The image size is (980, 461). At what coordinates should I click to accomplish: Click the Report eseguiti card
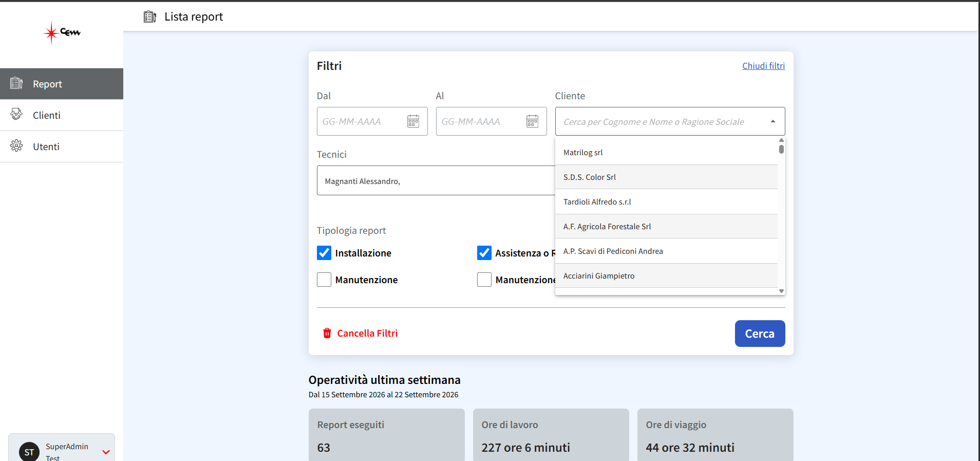pos(387,435)
